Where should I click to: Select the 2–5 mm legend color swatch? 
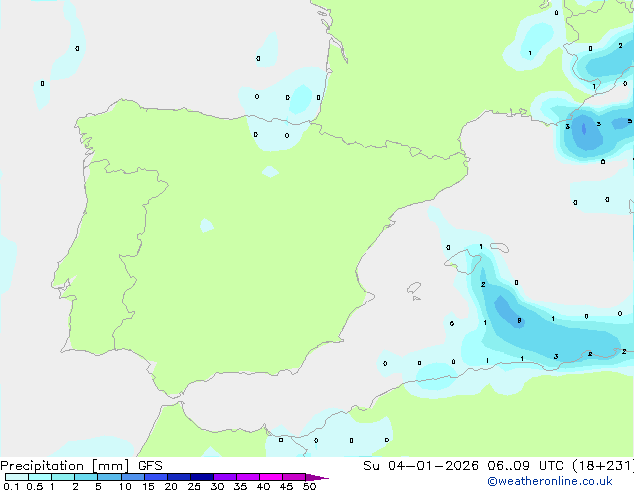(x=86, y=477)
